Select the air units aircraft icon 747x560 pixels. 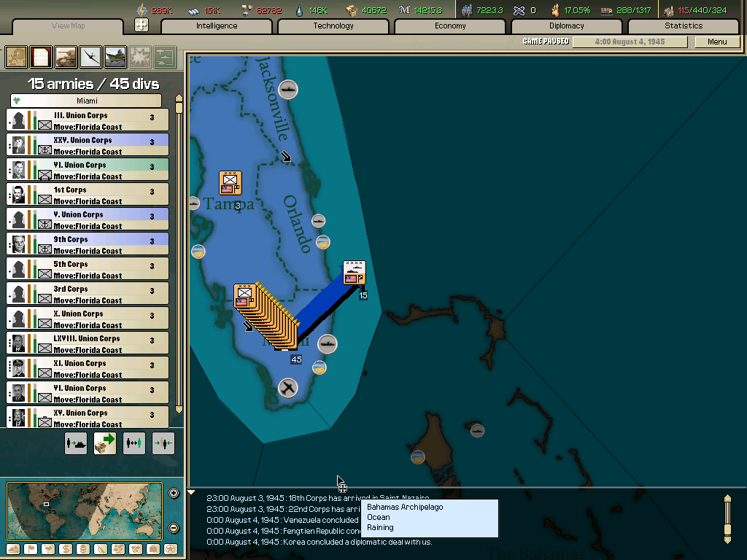[x=90, y=57]
